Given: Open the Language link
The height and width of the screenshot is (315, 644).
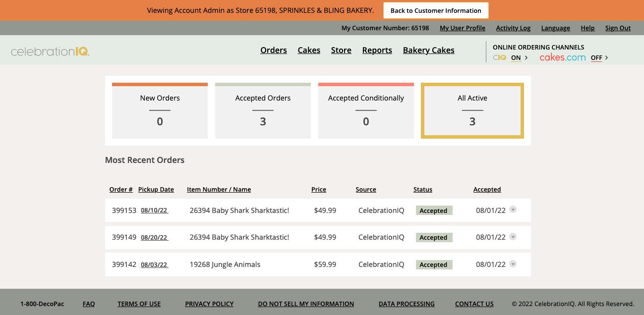Looking at the screenshot, I should point(555,28).
